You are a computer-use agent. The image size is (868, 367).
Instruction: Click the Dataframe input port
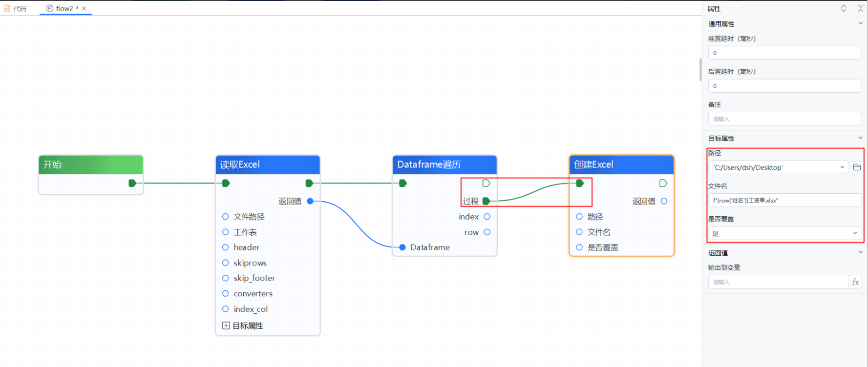[402, 247]
